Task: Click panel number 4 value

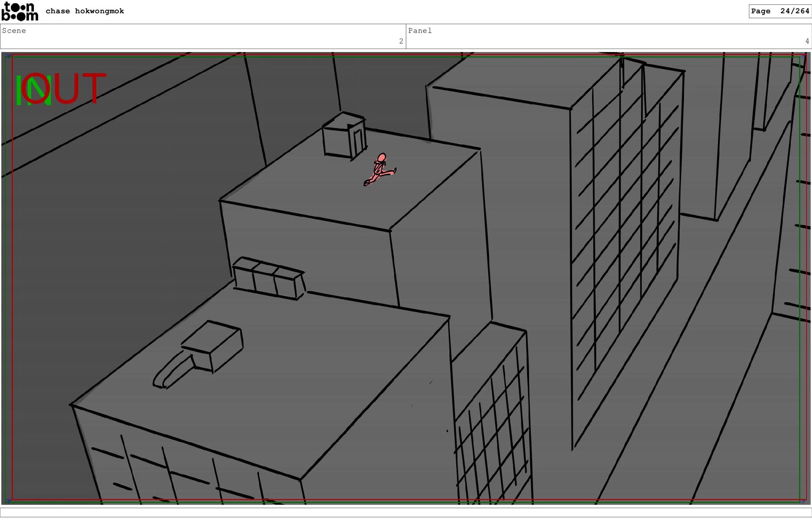Action: point(807,41)
